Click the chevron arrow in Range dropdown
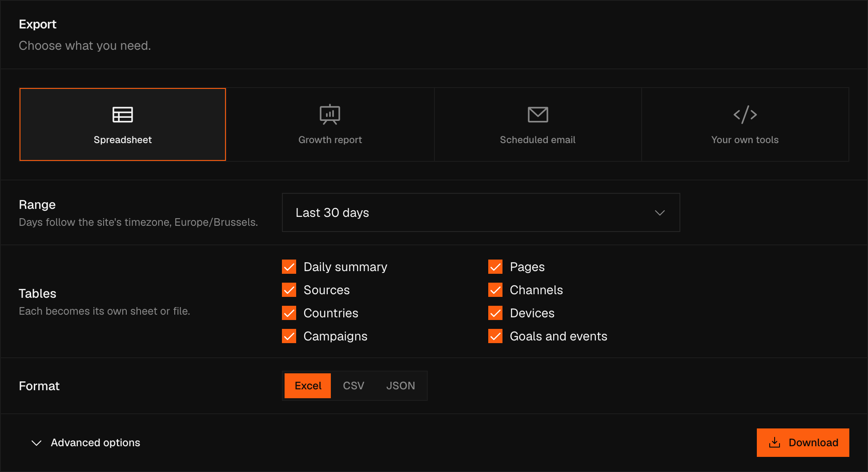Viewport: 868px width, 472px height. (660, 213)
